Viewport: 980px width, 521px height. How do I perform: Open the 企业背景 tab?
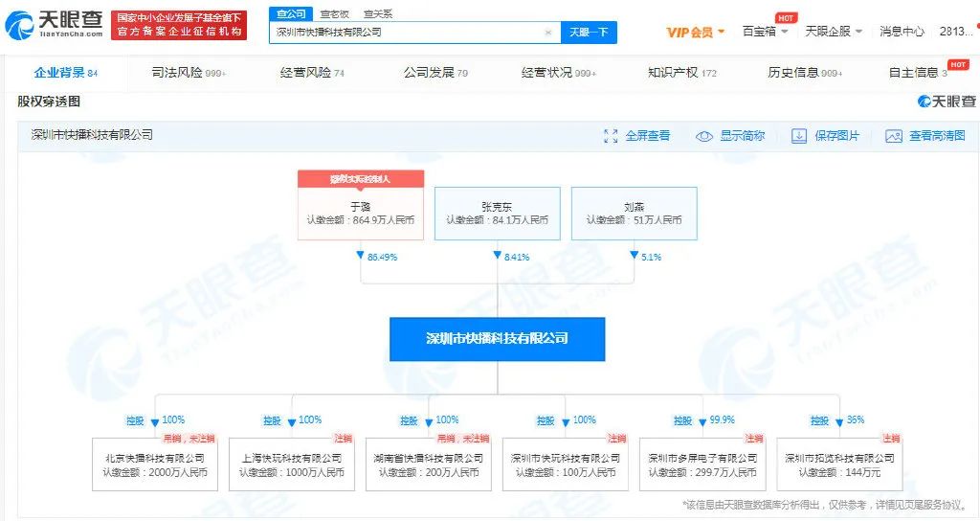(66, 73)
